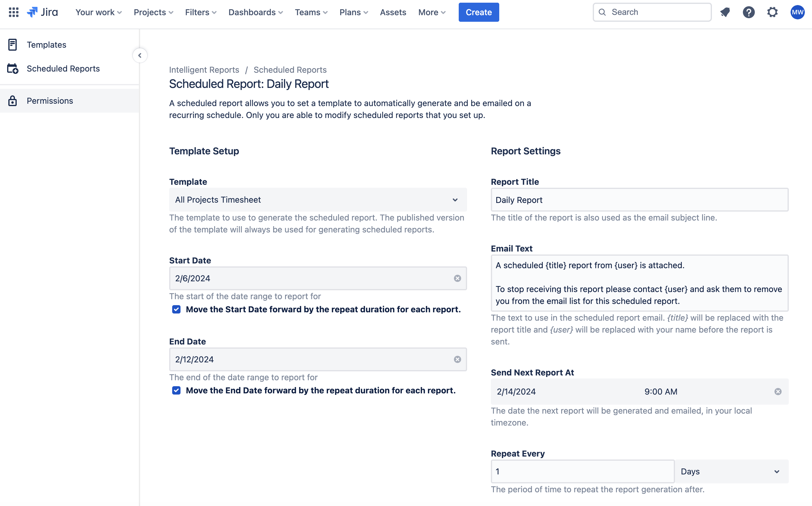Open the Atlassian app switcher grid
Image resolution: width=812 pixels, height=506 pixels.
(14, 12)
